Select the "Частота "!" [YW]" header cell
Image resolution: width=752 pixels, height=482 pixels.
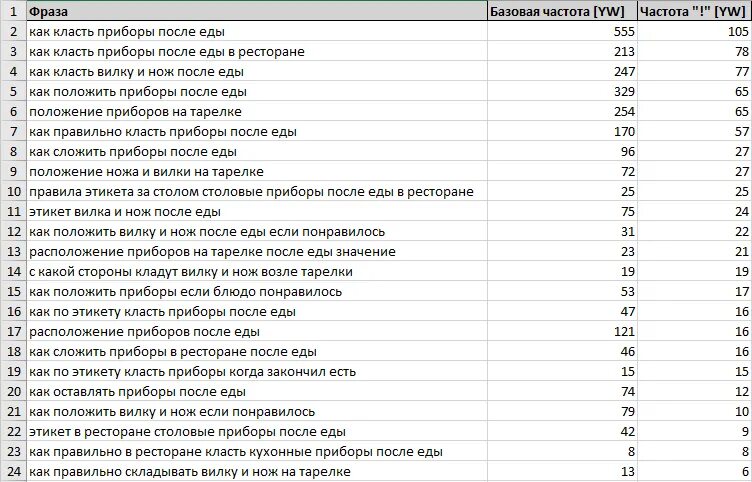[x=694, y=11]
